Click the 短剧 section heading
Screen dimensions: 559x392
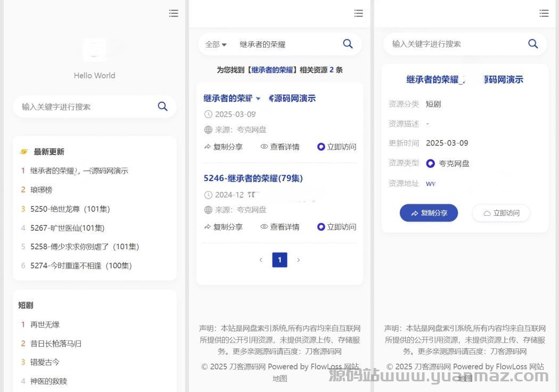pos(26,305)
